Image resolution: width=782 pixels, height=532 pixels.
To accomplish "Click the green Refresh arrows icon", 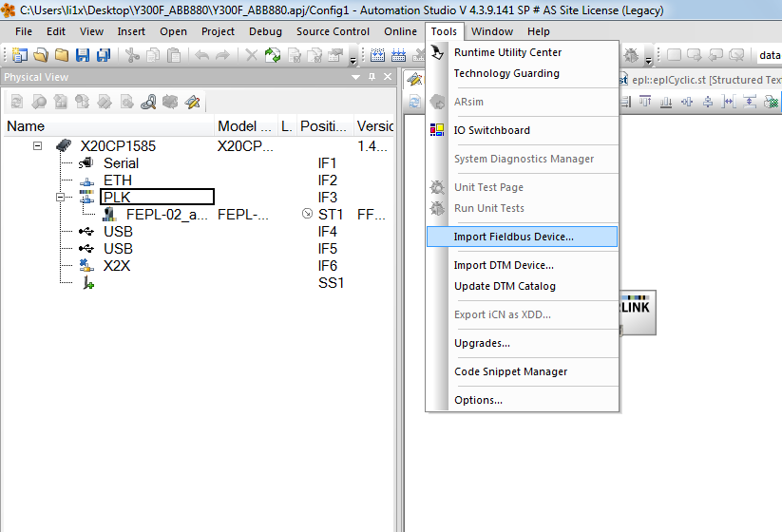I will [273, 55].
